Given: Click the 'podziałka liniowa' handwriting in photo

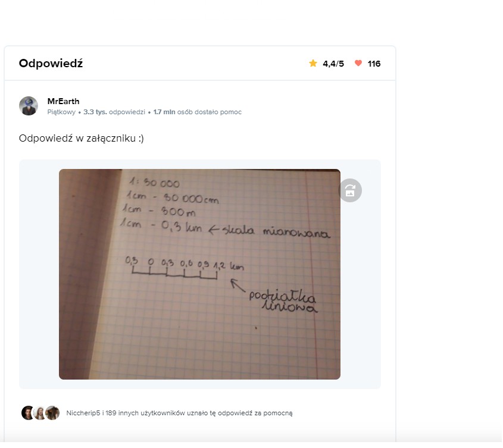Looking at the screenshot, I should point(283,302).
